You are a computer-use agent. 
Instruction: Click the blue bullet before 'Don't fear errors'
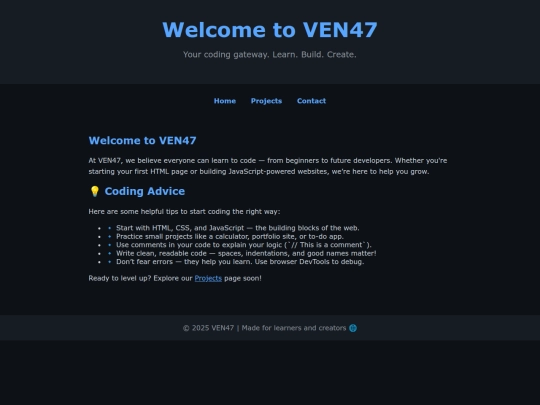click(x=110, y=262)
